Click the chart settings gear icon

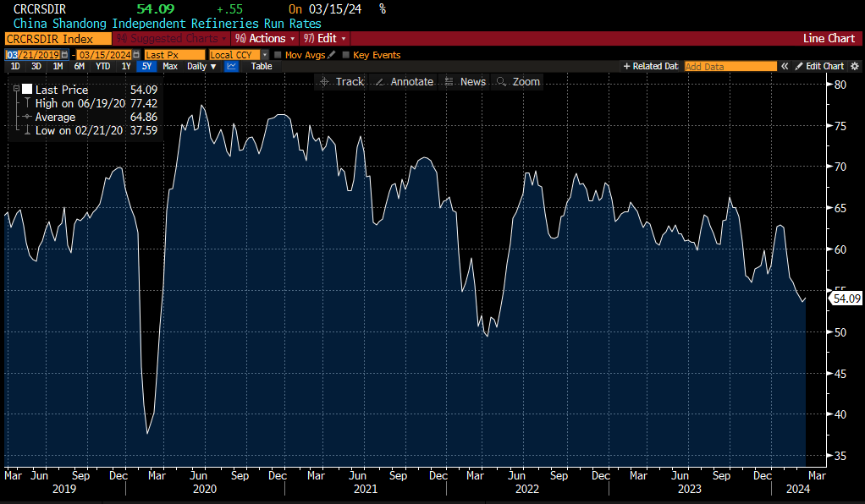(855, 66)
